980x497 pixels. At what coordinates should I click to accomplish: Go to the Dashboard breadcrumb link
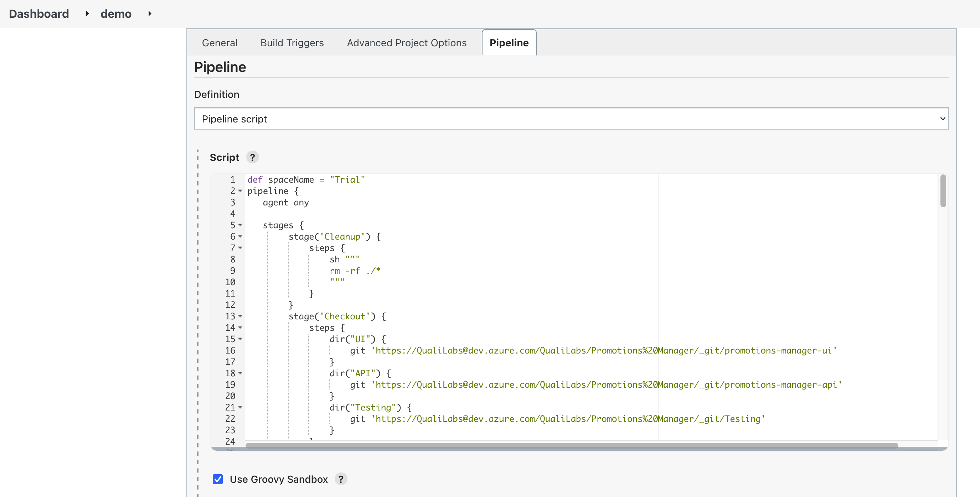39,14
